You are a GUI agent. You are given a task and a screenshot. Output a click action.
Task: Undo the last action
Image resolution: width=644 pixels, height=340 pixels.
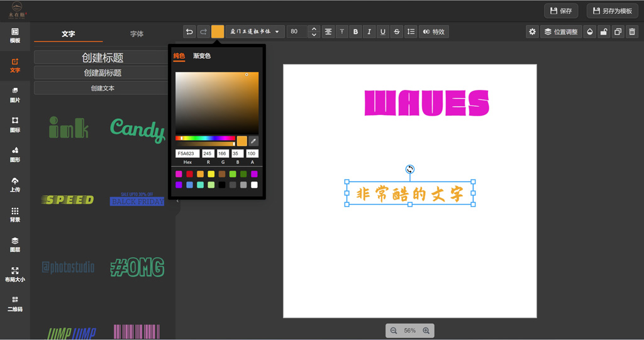189,31
